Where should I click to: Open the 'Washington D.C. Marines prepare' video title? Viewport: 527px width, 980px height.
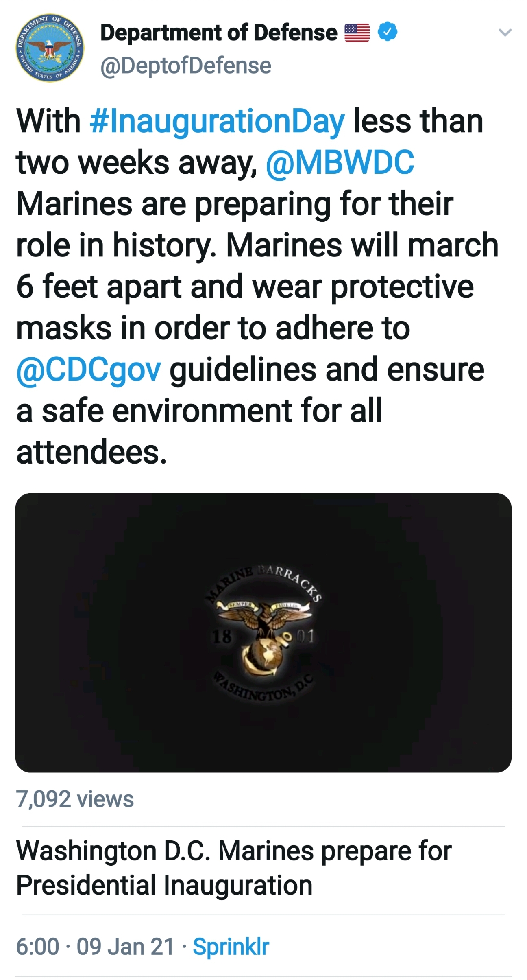coord(234,868)
